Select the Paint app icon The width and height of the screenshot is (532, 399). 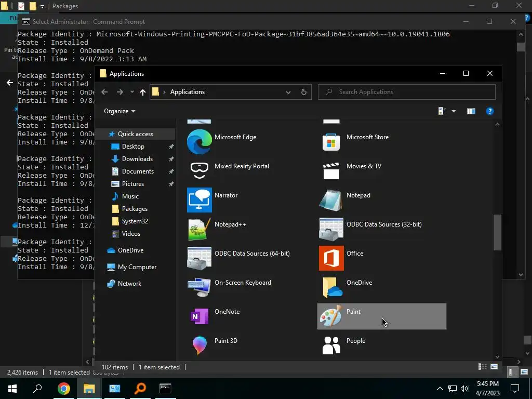click(x=330, y=316)
